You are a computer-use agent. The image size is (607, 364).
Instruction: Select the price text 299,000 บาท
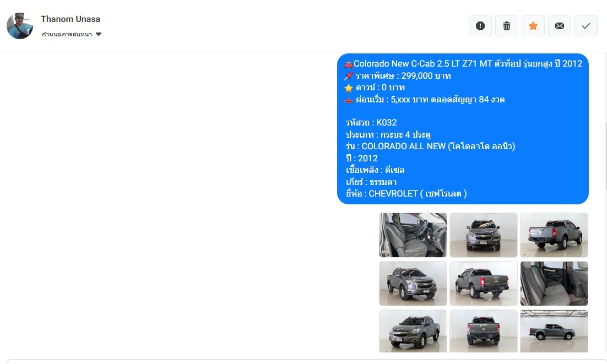[426, 76]
